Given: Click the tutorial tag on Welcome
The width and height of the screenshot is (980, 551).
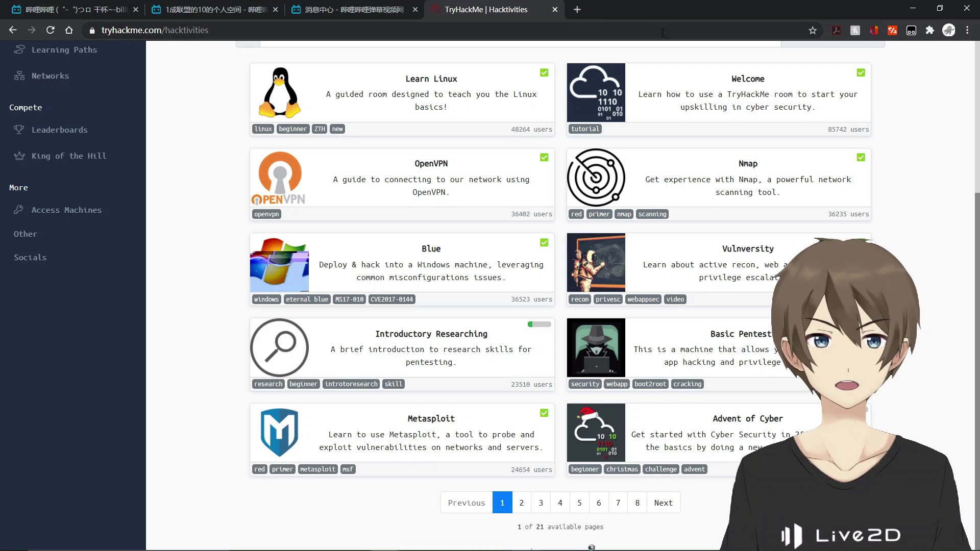Looking at the screenshot, I should 585,129.
